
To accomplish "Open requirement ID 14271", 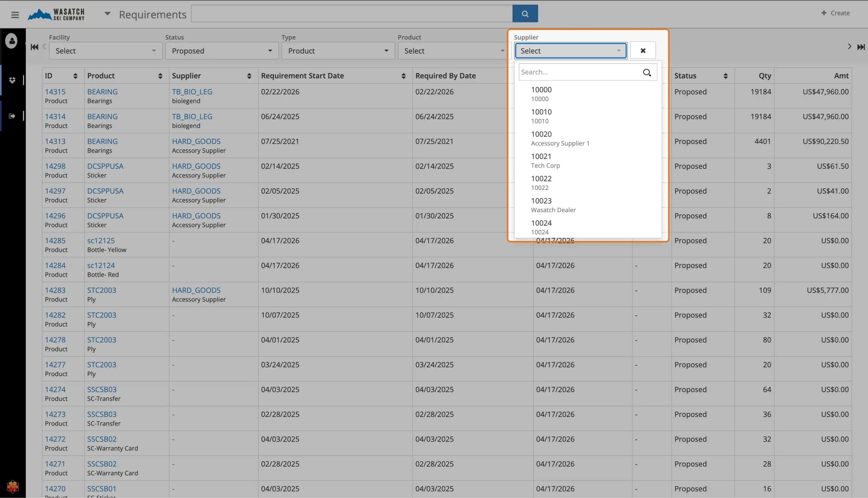I will click(55, 464).
